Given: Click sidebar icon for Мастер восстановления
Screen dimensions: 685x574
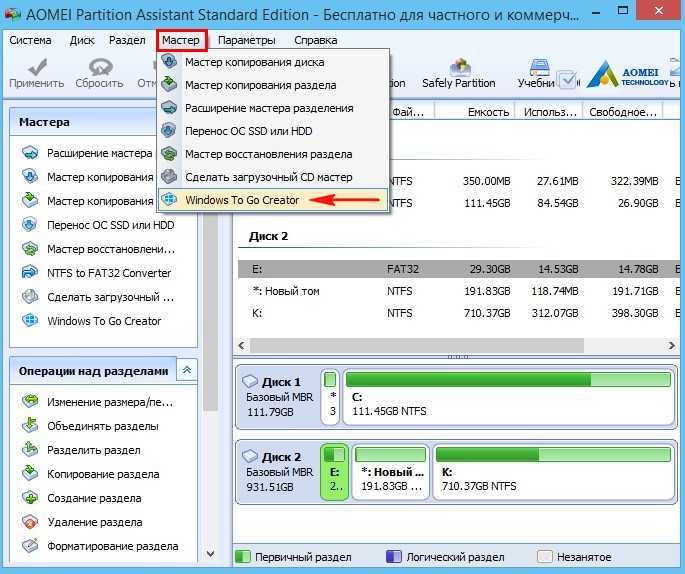Looking at the screenshot, I should [x=30, y=249].
